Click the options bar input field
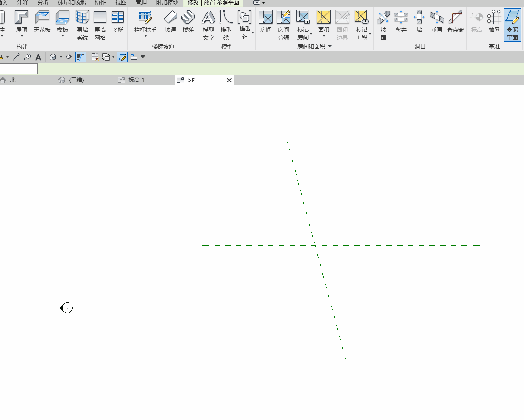Viewport: 524px width, 420px height. pos(19,69)
